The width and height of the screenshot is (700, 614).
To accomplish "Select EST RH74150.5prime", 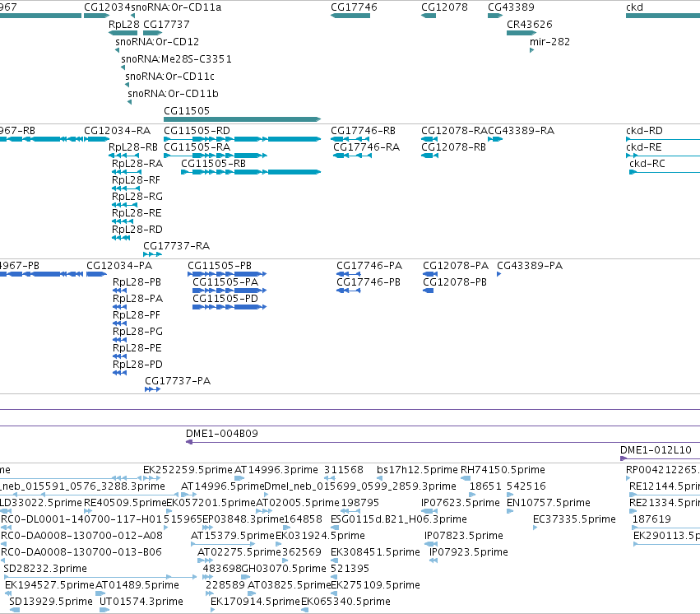I will 503,470.
